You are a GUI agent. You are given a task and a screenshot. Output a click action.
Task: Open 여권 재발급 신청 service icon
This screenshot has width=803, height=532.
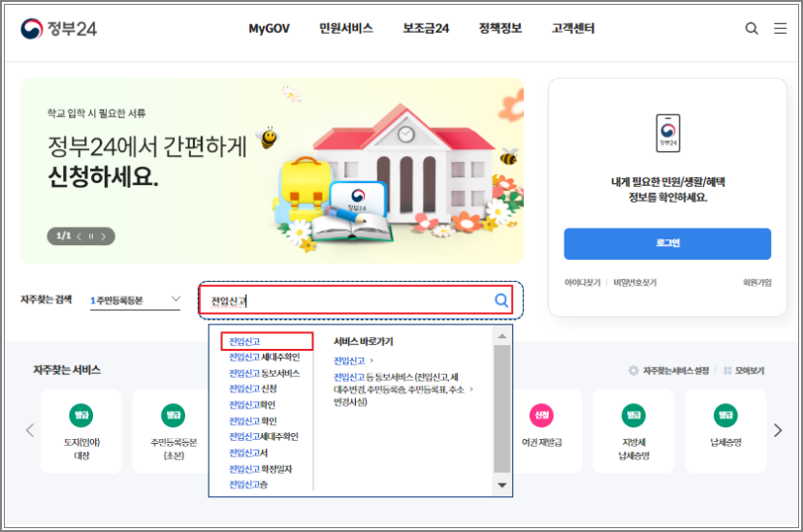pyautogui.click(x=542, y=415)
